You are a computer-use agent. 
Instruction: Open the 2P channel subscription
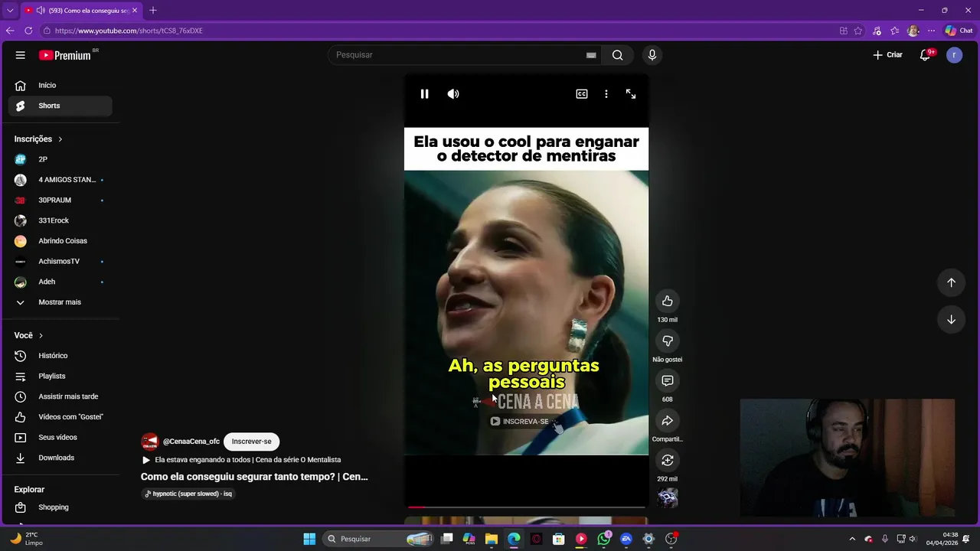click(x=60, y=159)
